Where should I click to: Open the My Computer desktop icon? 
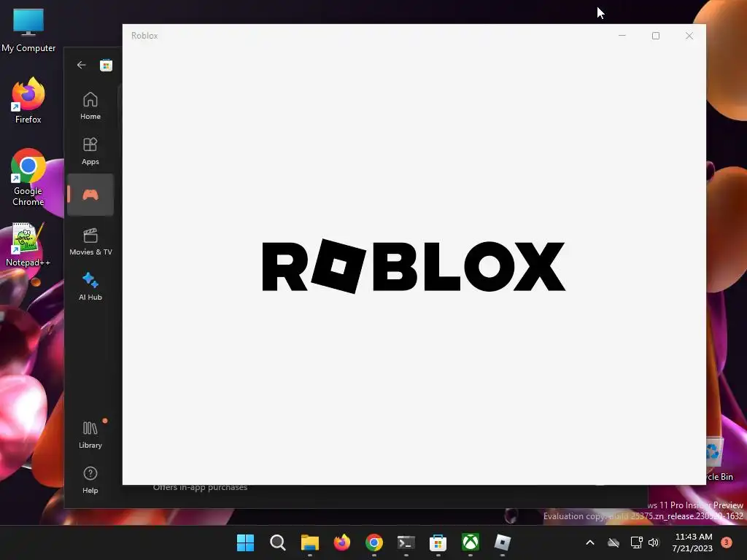[28, 31]
